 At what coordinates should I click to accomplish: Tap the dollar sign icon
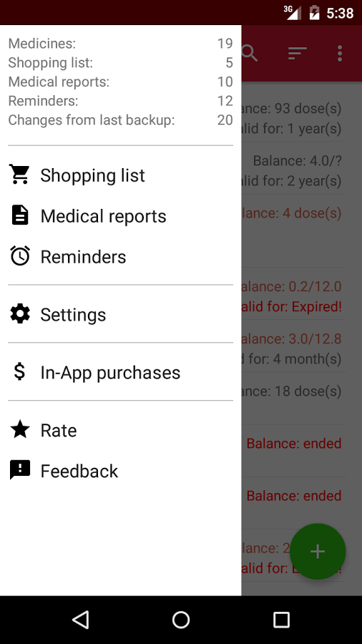19,371
